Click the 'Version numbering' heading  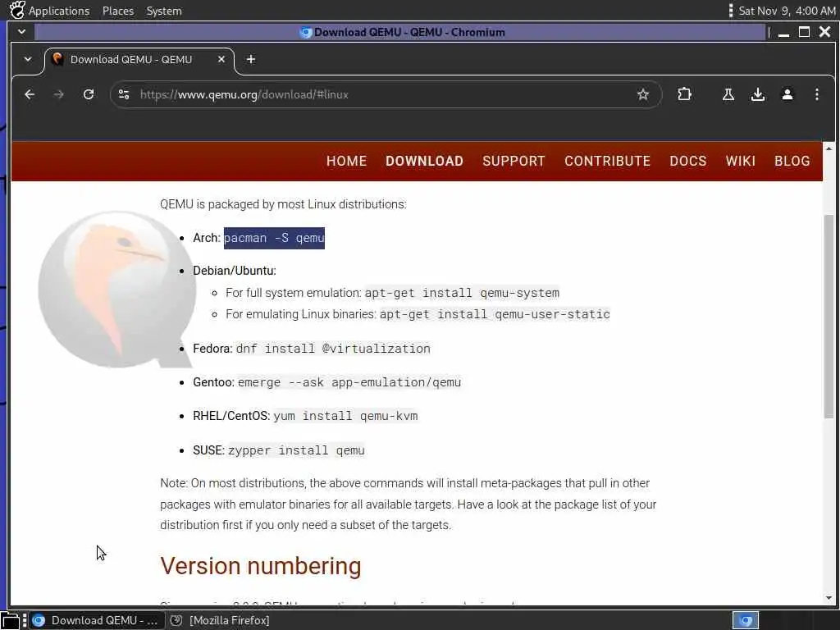[x=260, y=566]
